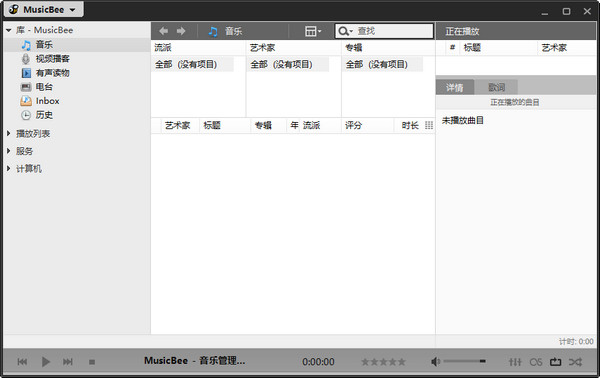Skip to the previous track
Image resolution: width=600 pixels, height=378 pixels.
22,362
